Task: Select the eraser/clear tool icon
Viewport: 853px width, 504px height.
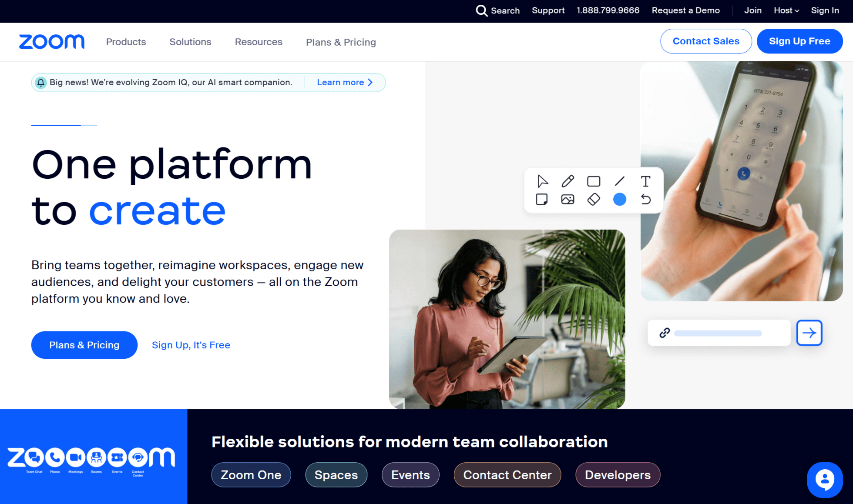Action: click(592, 199)
